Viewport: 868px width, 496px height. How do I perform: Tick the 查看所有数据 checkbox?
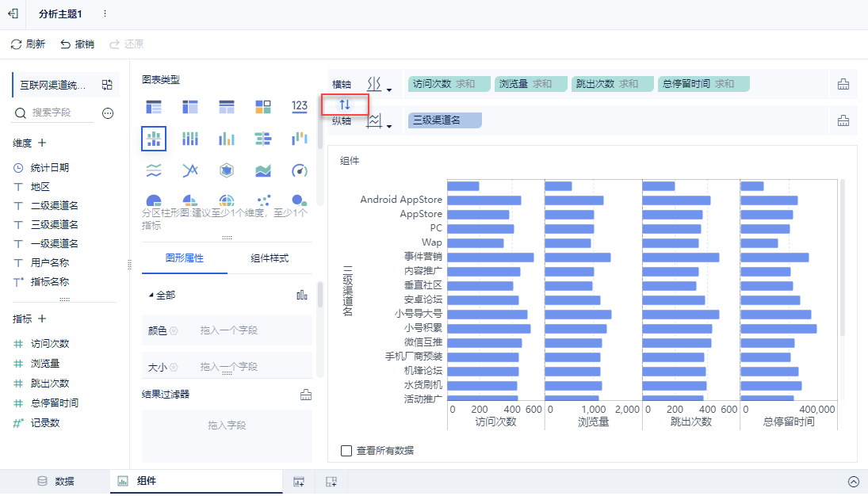point(346,451)
